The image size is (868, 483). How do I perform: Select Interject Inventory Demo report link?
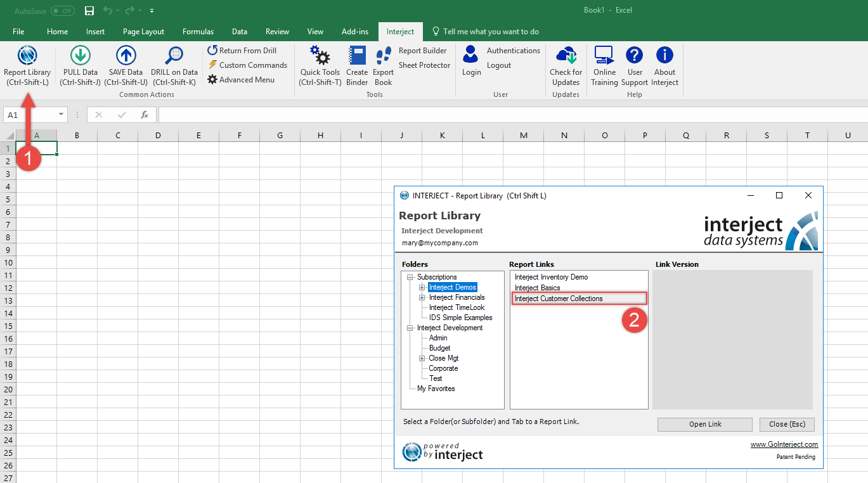coord(551,277)
